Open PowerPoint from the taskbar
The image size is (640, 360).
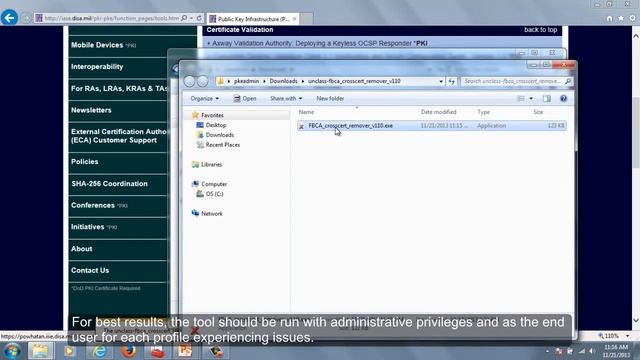[185, 351]
